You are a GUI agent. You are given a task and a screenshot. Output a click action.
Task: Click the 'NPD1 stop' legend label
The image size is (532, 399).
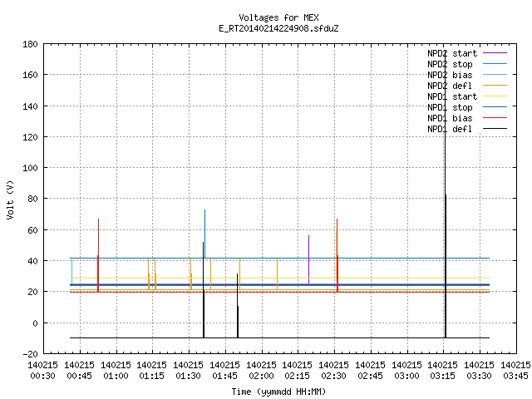450,107
